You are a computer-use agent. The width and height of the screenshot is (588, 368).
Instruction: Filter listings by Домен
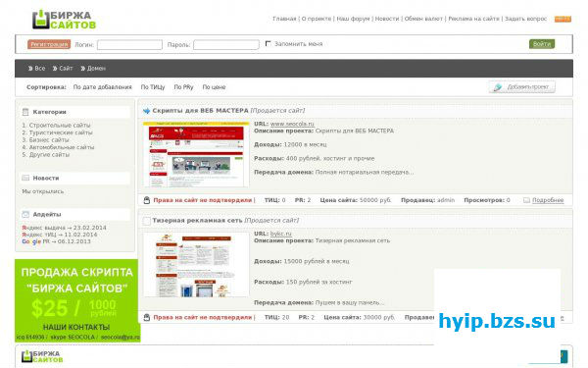93,69
